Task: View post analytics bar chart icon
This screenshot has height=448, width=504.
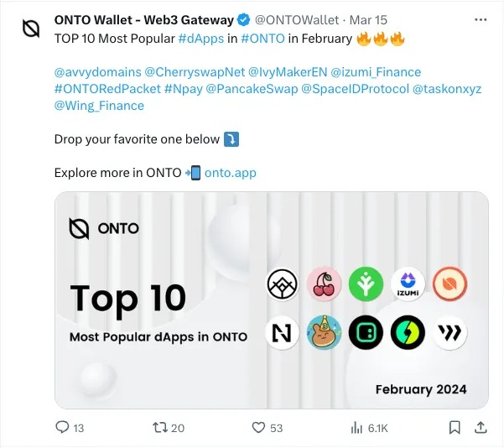Action: [x=356, y=428]
